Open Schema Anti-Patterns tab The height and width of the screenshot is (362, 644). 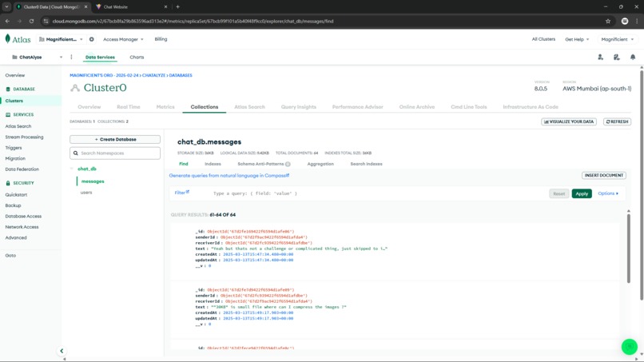pyautogui.click(x=260, y=164)
